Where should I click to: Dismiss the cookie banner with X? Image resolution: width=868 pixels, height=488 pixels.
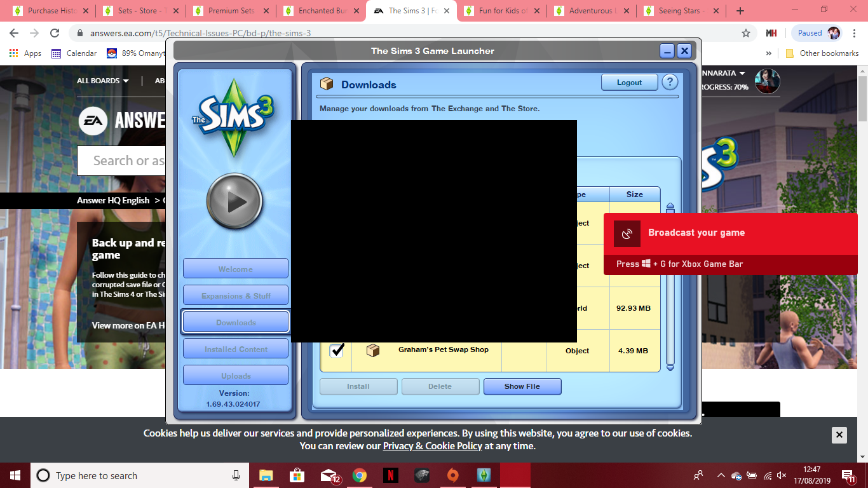[839, 435]
